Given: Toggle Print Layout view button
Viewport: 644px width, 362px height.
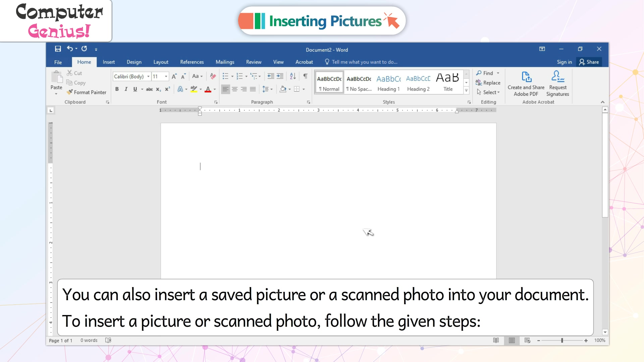Looking at the screenshot, I should pyautogui.click(x=512, y=340).
